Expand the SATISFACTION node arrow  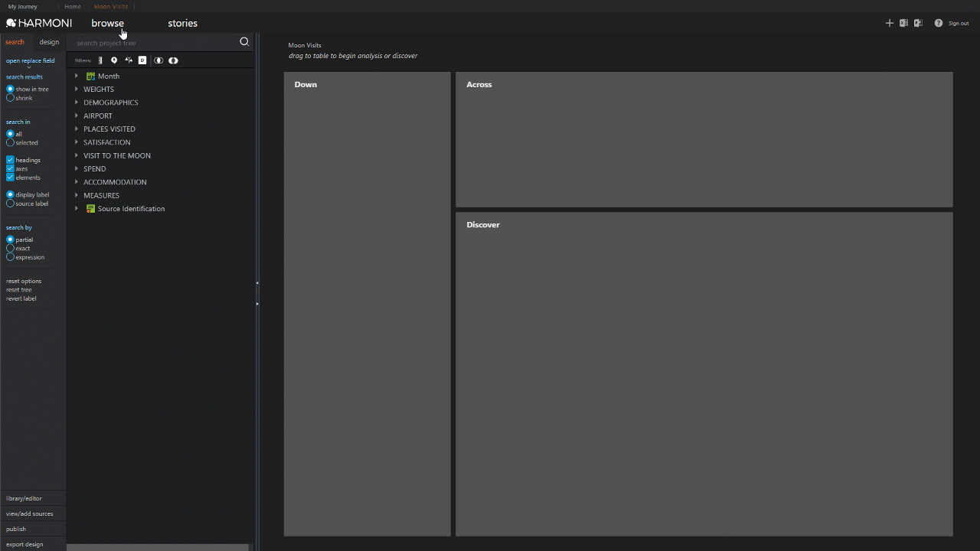pyautogui.click(x=77, y=142)
